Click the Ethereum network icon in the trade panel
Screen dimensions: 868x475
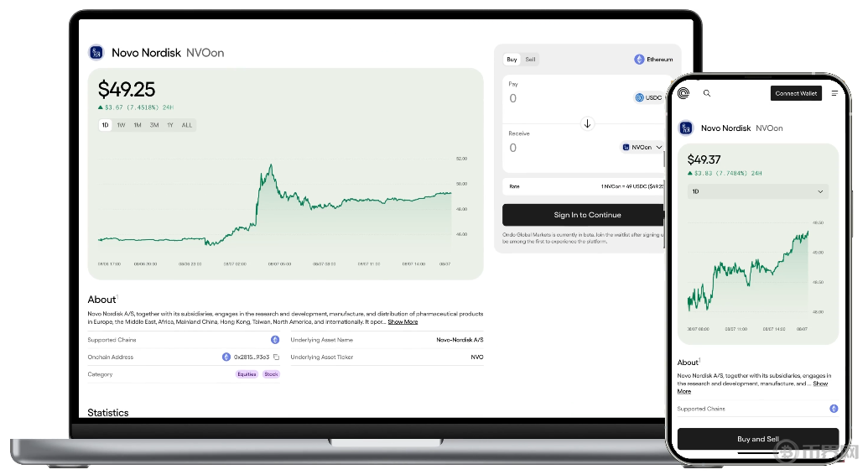coord(639,60)
